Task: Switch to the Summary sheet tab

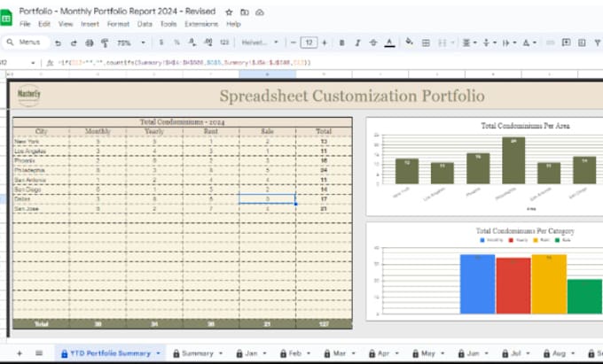Action: click(197, 353)
